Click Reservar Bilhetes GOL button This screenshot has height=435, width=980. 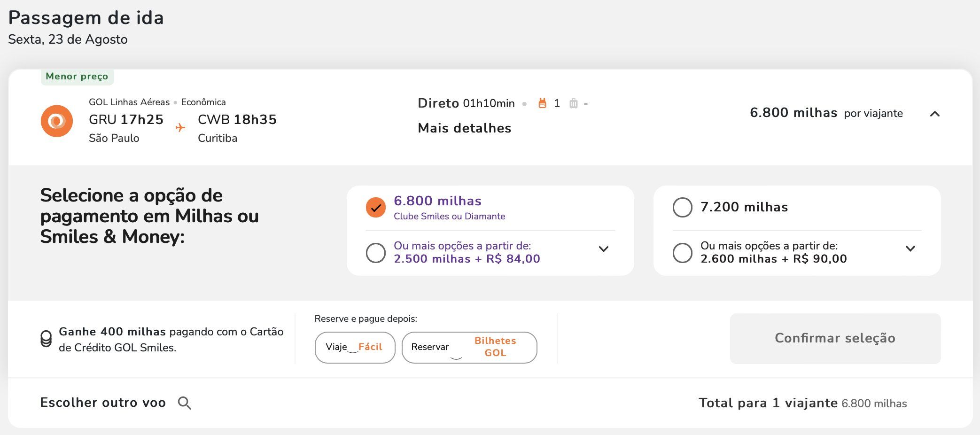tap(469, 348)
